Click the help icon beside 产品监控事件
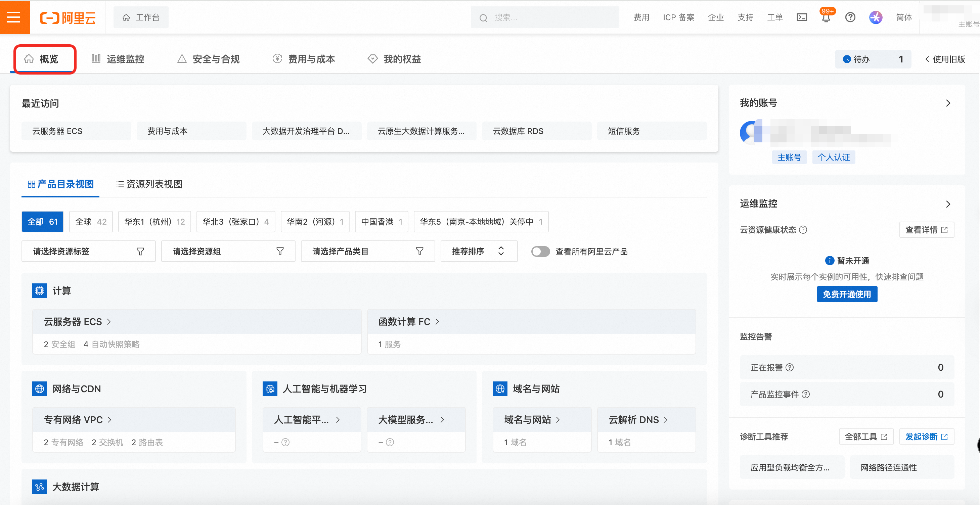The image size is (980, 505). (x=805, y=394)
